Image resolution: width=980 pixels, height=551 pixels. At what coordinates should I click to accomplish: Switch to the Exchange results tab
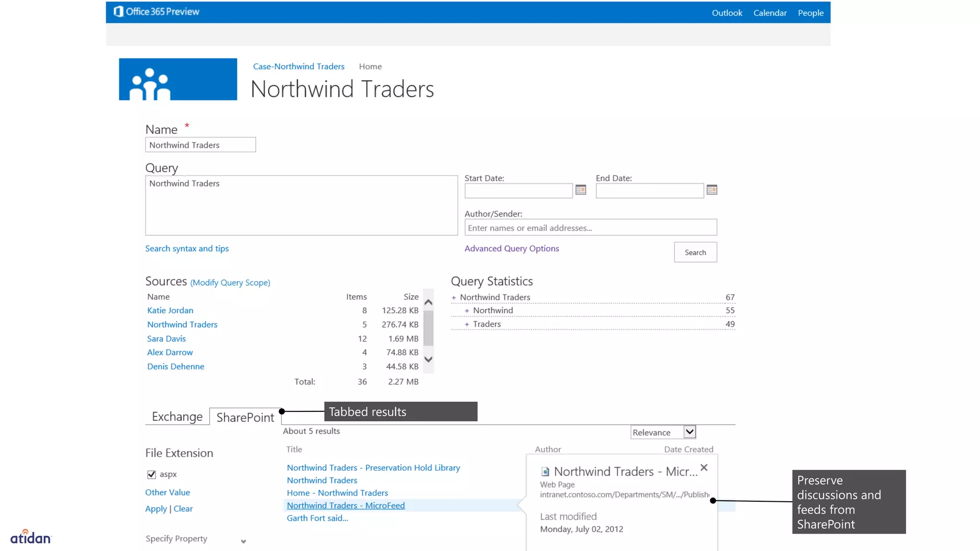[177, 417]
